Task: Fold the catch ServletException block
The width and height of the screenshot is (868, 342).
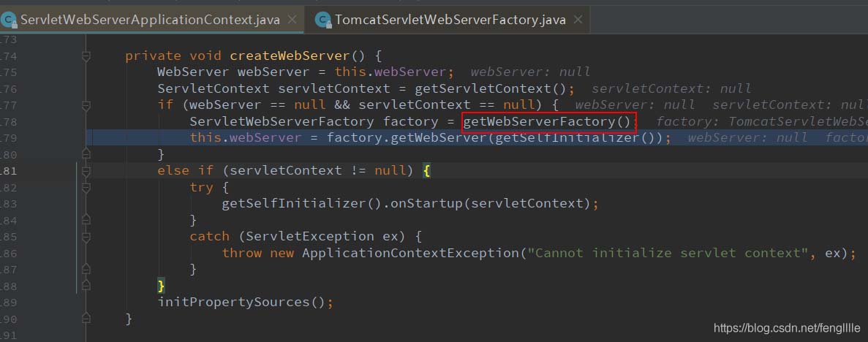Action: 86,236
